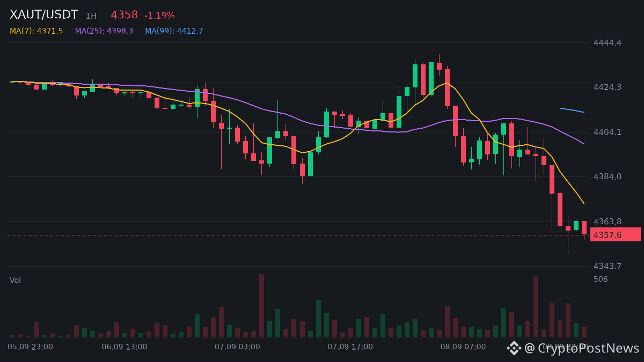644x362 pixels.
Task: Click the 05.09 23:00 time axis label
Action: [x=30, y=346]
